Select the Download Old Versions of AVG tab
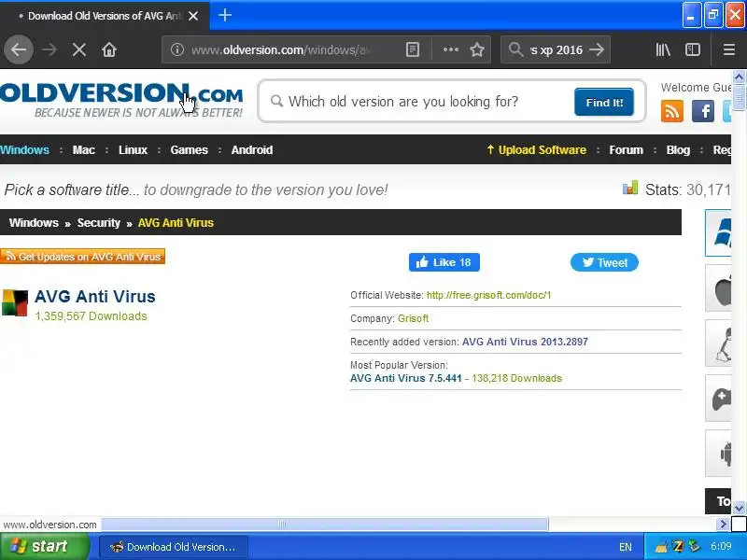Viewport: 747px width, 560px height. click(105, 16)
